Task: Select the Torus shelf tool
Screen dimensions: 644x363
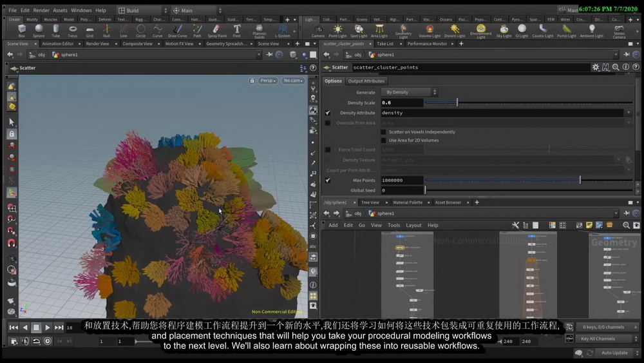Action: point(73,31)
